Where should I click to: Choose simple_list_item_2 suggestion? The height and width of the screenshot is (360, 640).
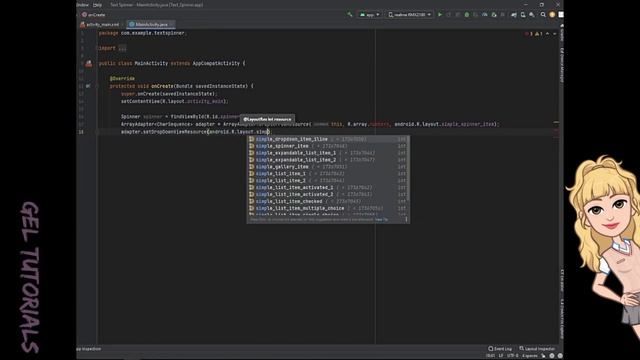click(x=328, y=181)
